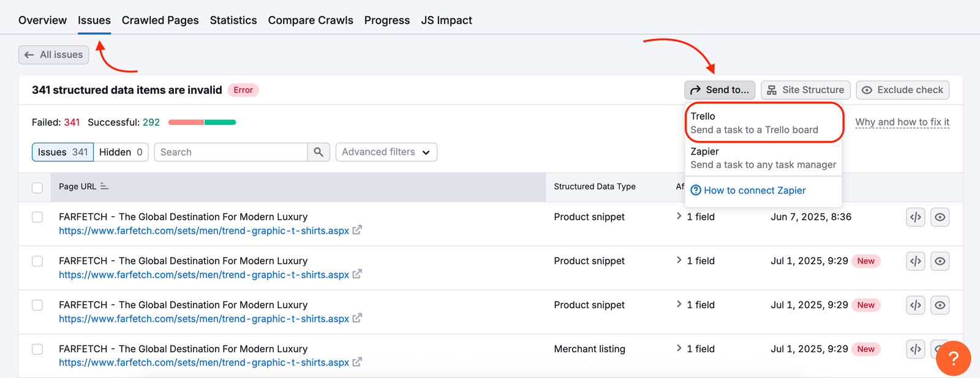
Task: Expand 1 field in first Jul 1 Product snippet row
Action: [696, 261]
